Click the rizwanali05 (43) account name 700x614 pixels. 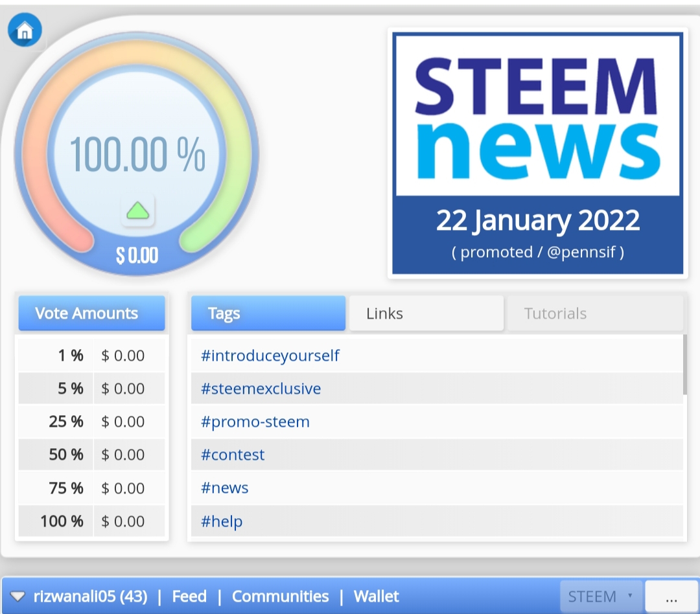(90, 596)
